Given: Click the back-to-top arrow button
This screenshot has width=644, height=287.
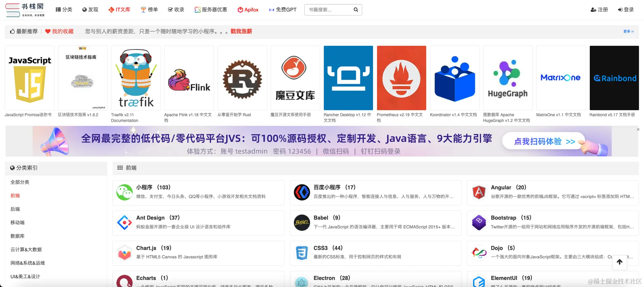Looking at the screenshot, I should [x=619, y=262].
